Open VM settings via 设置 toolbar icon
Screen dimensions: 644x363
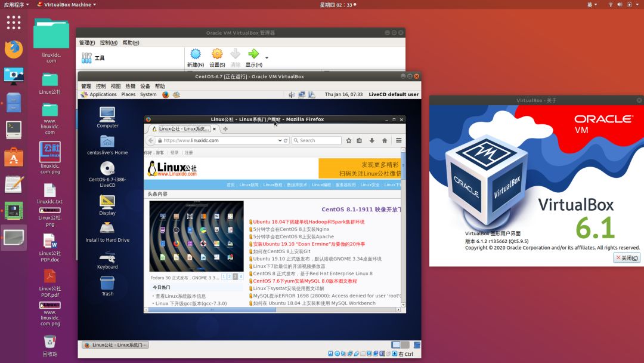click(217, 55)
